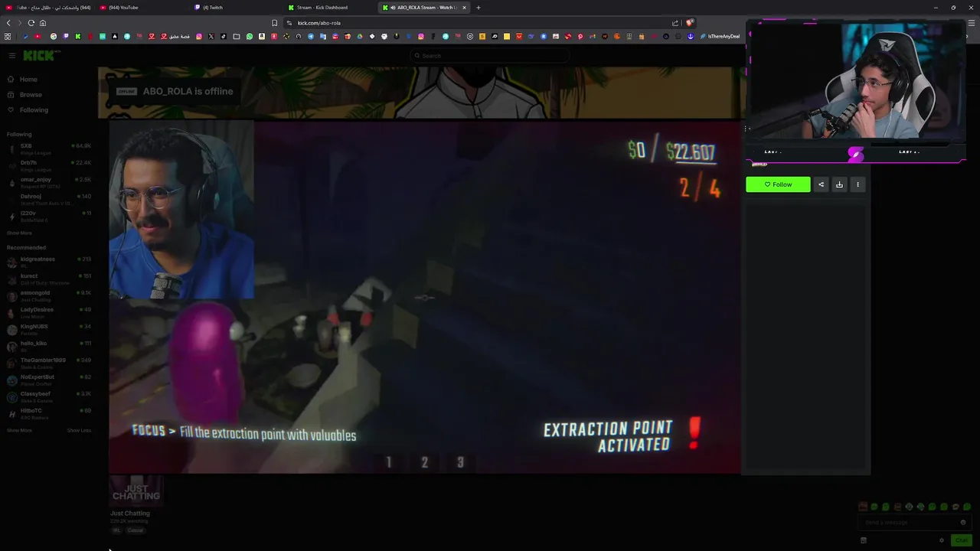Focus the Kick search field

[x=490, y=56]
